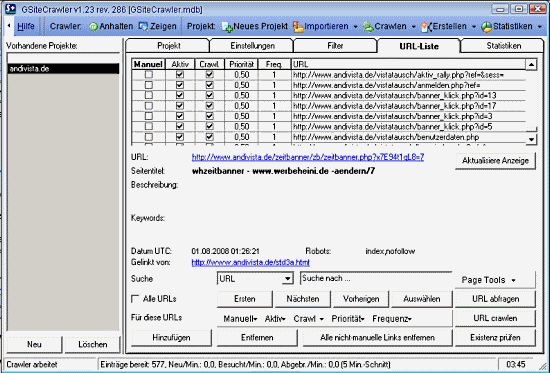Click the Ersten search button

point(245,299)
